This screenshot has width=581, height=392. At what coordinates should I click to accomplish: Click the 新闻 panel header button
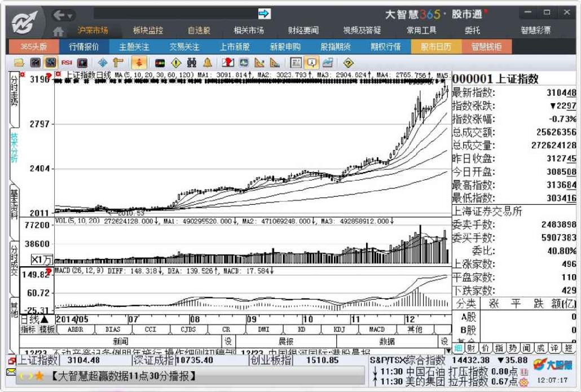tap(121, 341)
